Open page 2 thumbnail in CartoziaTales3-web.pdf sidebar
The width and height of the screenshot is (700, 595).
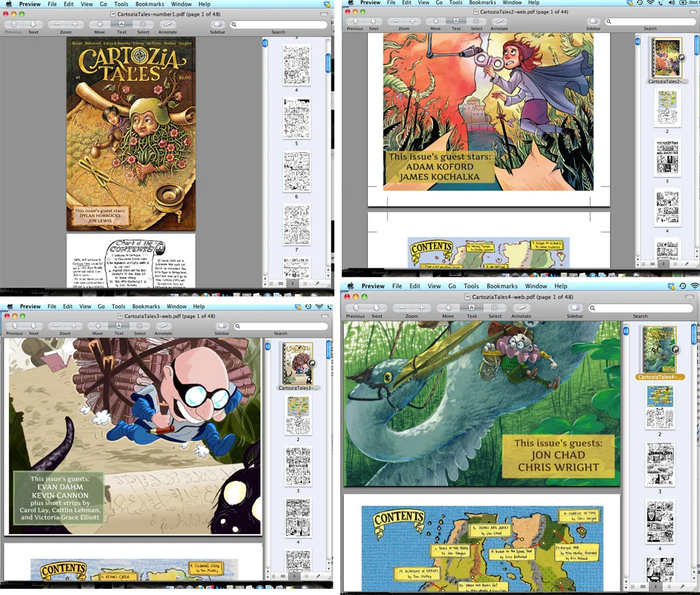[x=299, y=415]
